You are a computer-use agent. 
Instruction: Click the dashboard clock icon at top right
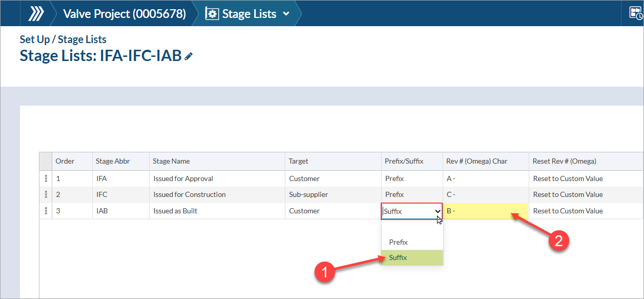[x=636, y=13]
